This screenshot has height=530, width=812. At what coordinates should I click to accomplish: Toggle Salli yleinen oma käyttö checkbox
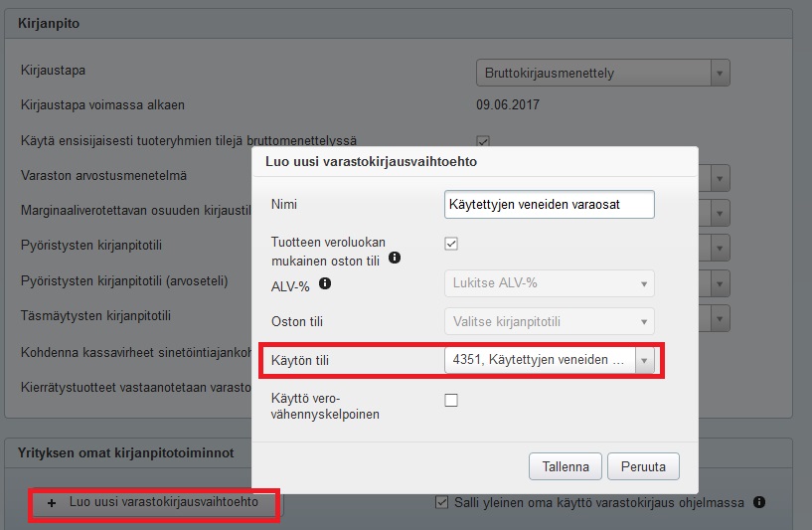point(441,502)
